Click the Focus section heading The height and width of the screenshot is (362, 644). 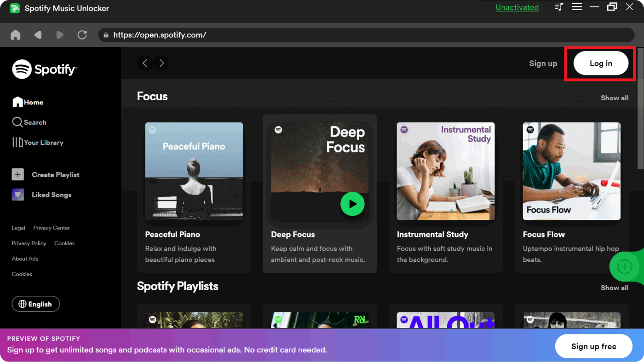152,97
